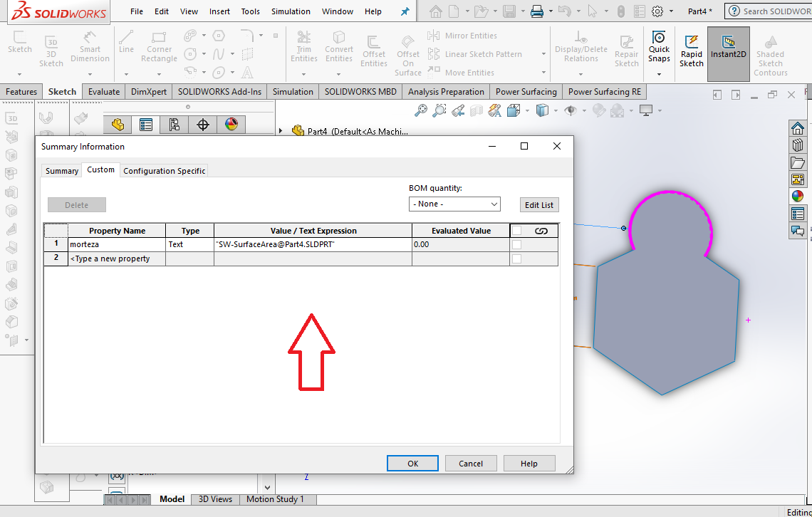The width and height of the screenshot is (812, 517).
Task: Open the Trim Entities tool
Action: click(x=304, y=46)
